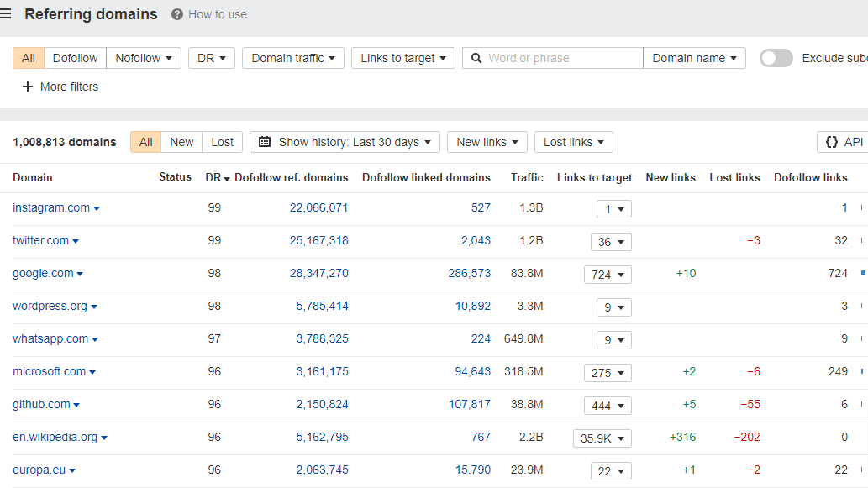
Task: Open the Domain traffic dropdown
Action: pos(293,58)
